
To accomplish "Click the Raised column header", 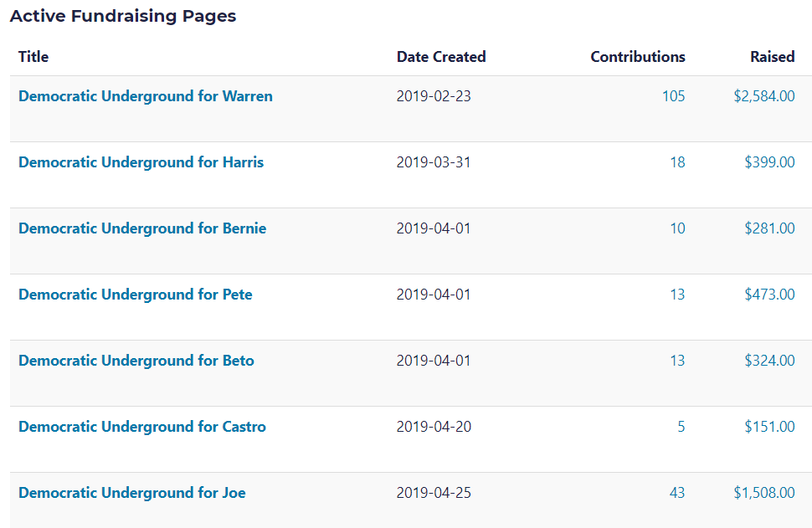I will point(773,57).
